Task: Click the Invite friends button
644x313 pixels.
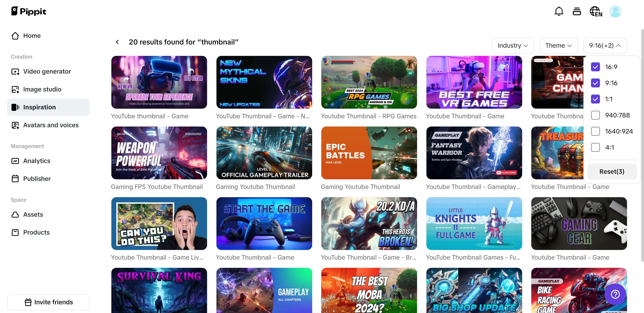Action: pyautogui.click(x=48, y=302)
